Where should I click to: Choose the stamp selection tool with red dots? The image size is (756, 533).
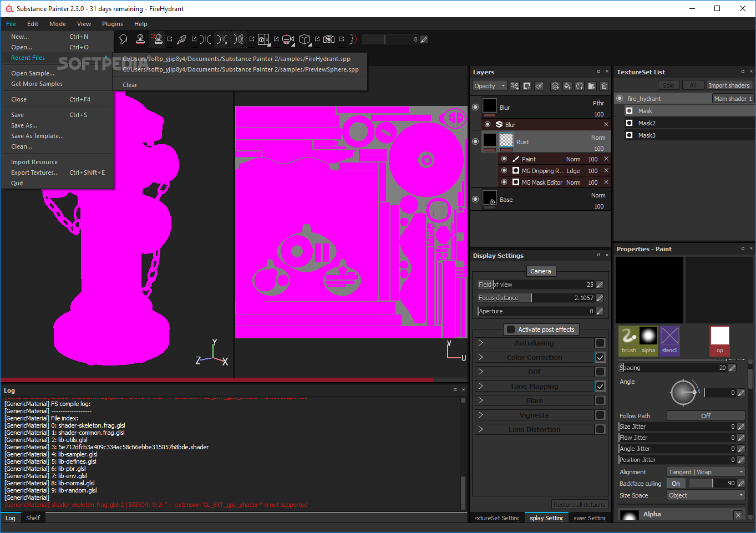[x=158, y=39]
